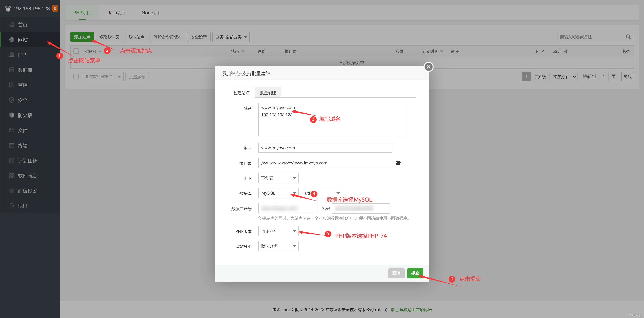Open the FTP 不创建 dropdown
Viewport: 644px width, 318px height.
click(x=278, y=178)
